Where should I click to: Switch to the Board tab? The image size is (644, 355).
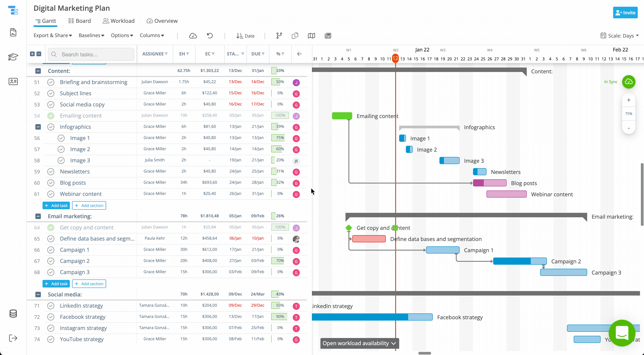[79, 21]
